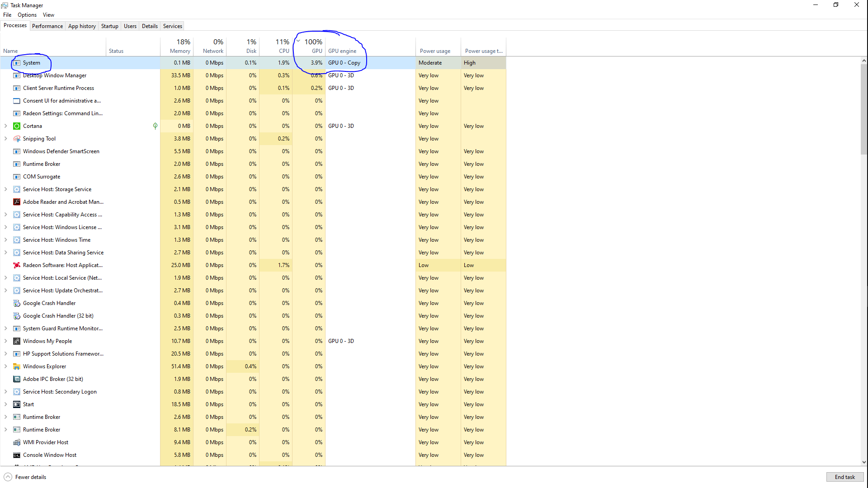Expand Service Host: Windows Time
Image resolution: width=868 pixels, height=488 pixels.
tap(5, 240)
